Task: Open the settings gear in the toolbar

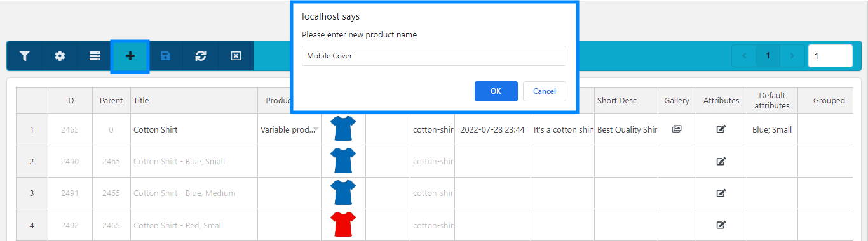Action: pyautogui.click(x=60, y=56)
